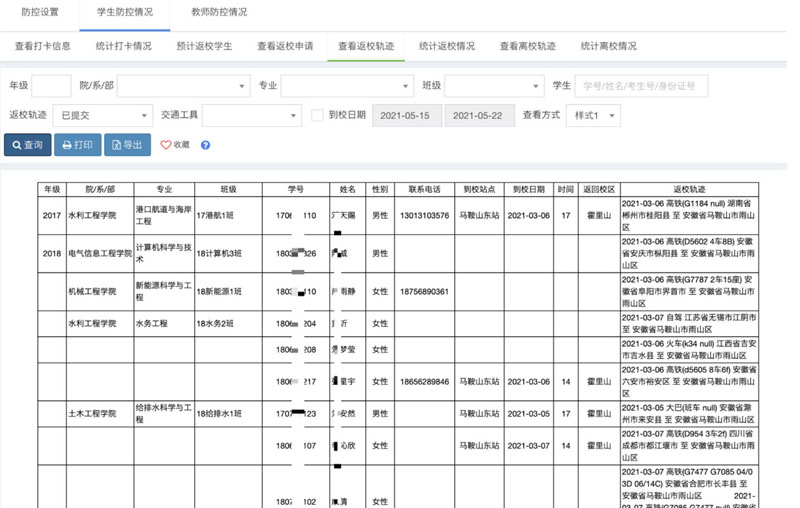
Task: Switch to the 防控设置 tab
Action: [x=40, y=13]
